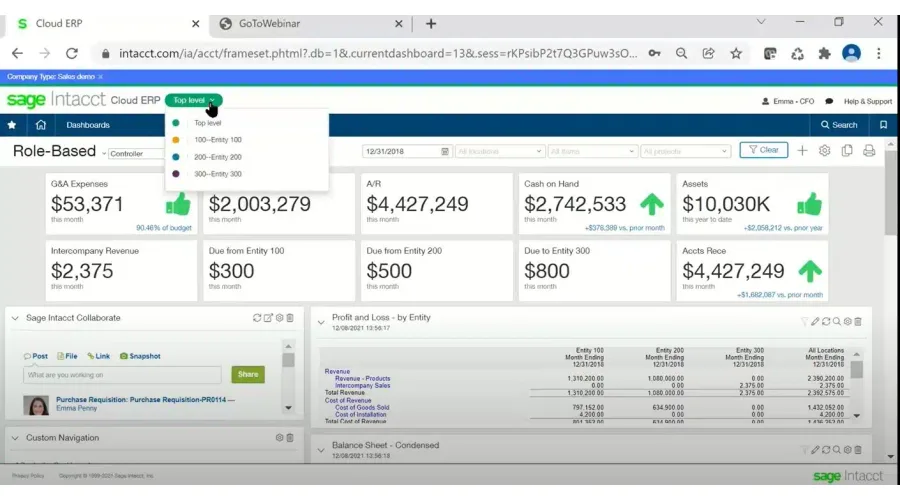Viewport: 900px width, 500px height.
Task: Collapse the Balance Sheet Condensed panel
Action: pos(321,451)
